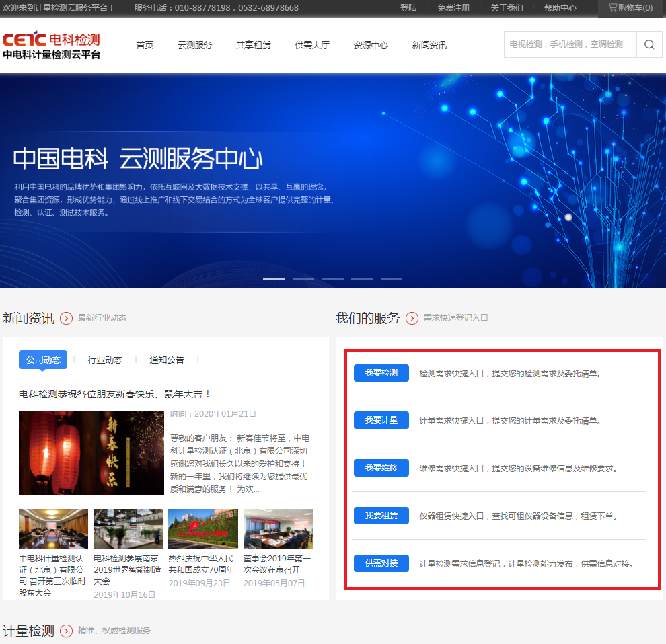Click the 供需对接 button
The height and width of the screenshot is (644, 666).
(x=381, y=563)
